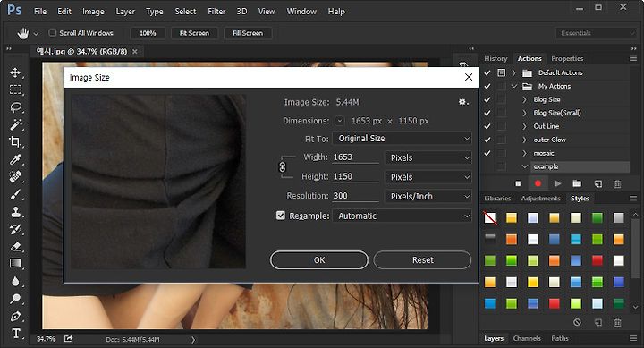Collapse the example action
This screenshot has width=644, height=348.
(x=525, y=166)
